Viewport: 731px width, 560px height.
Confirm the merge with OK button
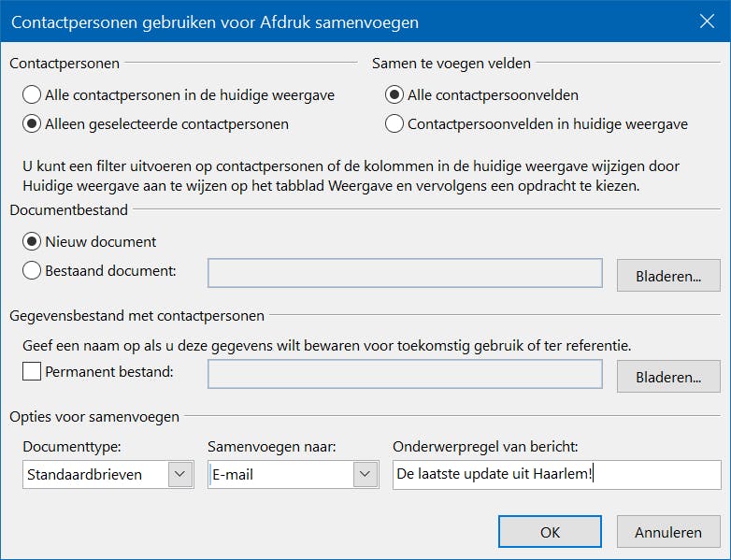click(550, 532)
